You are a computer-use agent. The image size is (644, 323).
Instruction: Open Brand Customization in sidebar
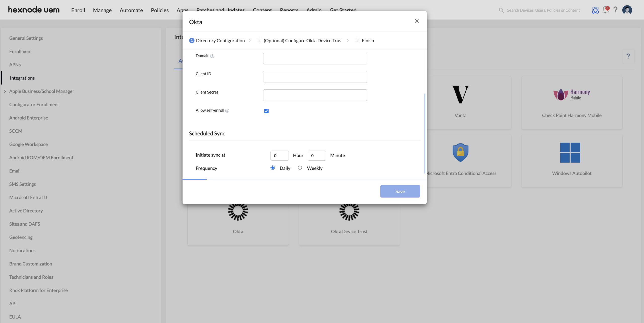(31, 264)
